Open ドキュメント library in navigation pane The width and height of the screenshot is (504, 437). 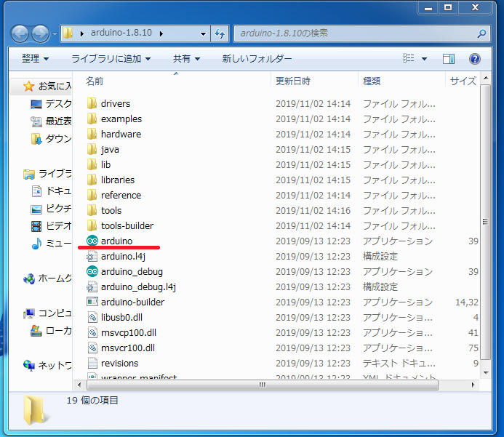[51, 191]
